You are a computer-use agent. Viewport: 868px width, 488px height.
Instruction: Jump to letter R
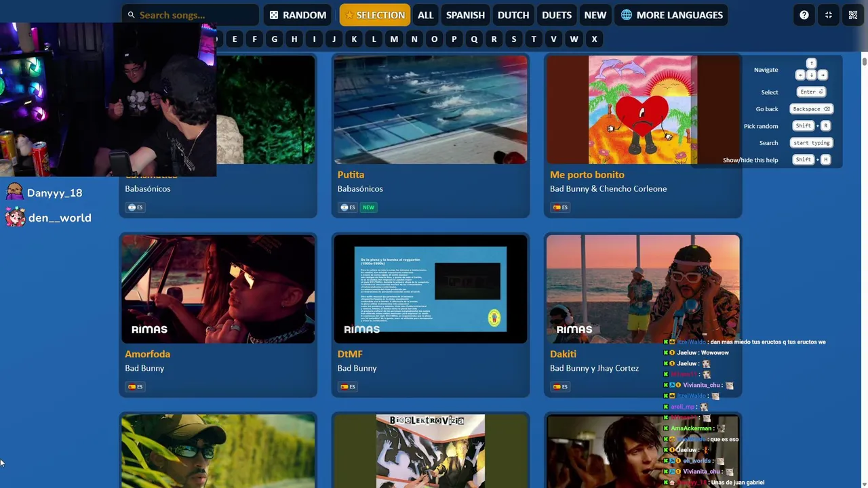click(x=494, y=39)
